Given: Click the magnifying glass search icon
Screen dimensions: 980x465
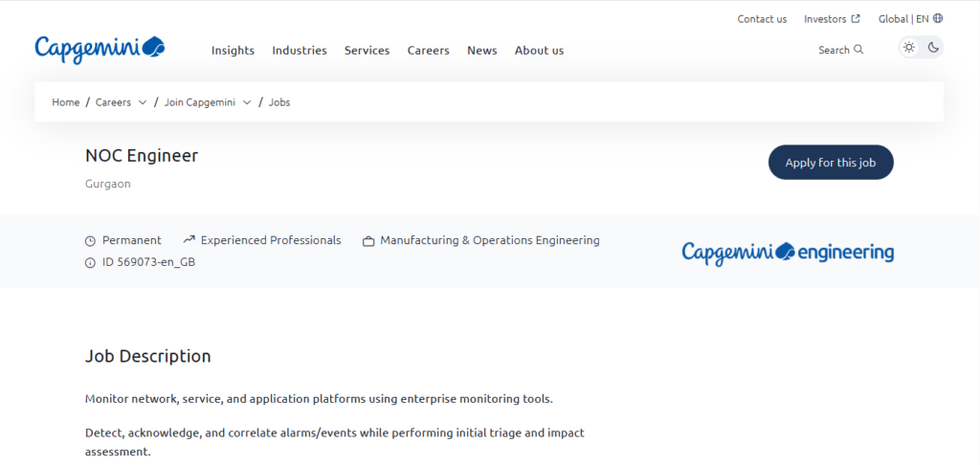Looking at the screenshot, I should 858,50.
